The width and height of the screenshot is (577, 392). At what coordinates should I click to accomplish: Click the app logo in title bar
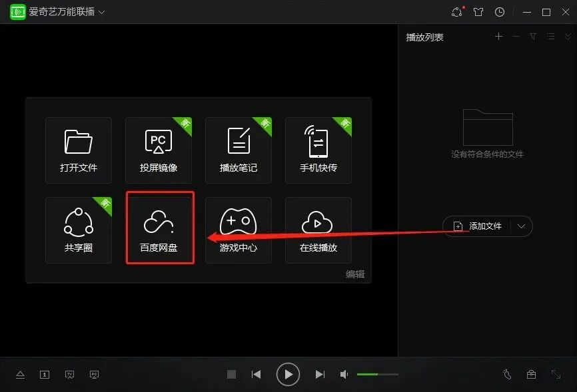pos(18,12)
